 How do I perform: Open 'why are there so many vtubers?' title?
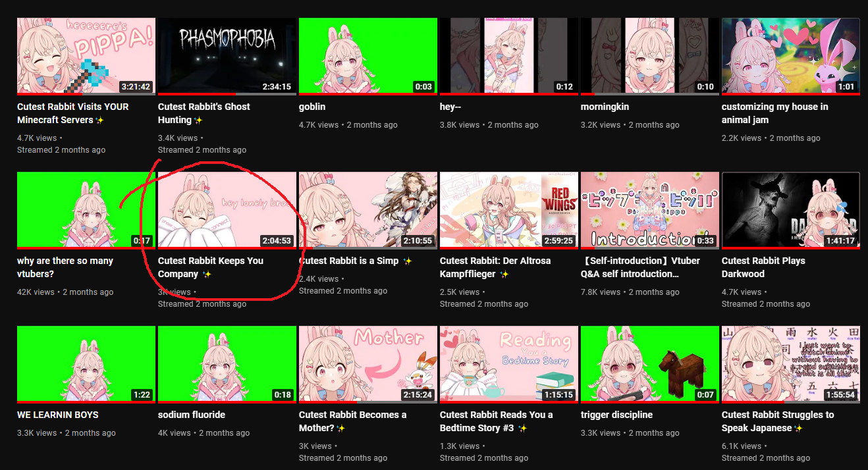tap(65, 267)
